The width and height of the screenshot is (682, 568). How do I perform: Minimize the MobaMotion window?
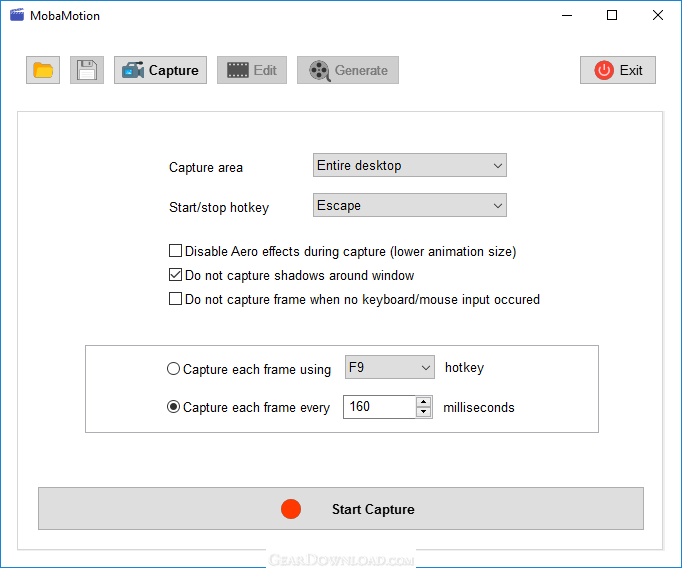(567, 15)
